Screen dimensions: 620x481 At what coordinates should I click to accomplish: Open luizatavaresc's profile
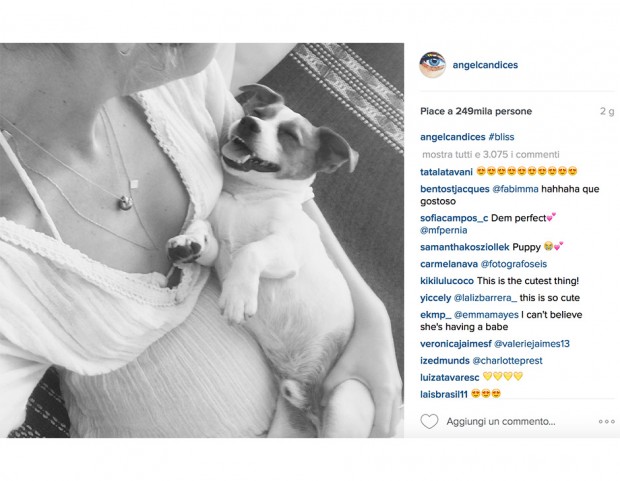(x=450, y=378)
